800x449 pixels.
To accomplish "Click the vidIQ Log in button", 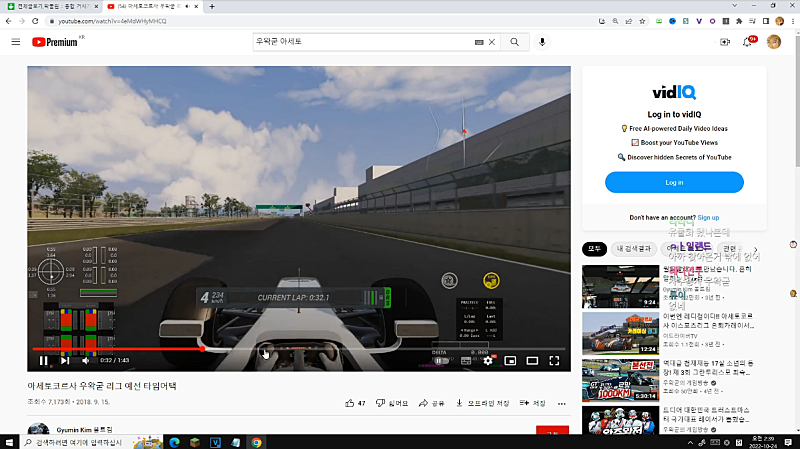I will [674, 182].
